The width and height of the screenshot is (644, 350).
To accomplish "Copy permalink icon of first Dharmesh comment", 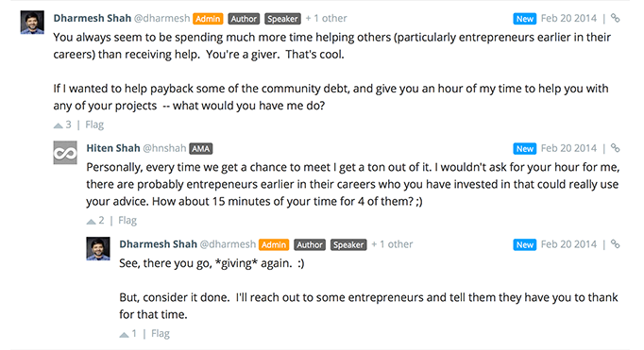I will (x=615, y=18).
